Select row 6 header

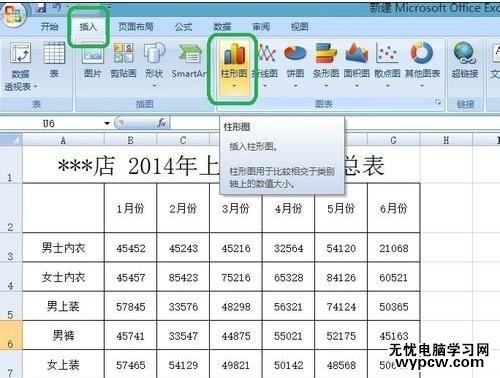pos(11,335)
